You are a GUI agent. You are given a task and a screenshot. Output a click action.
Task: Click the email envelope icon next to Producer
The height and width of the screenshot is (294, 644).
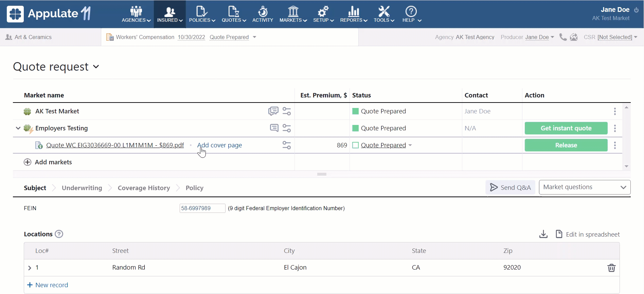(574, 37)
